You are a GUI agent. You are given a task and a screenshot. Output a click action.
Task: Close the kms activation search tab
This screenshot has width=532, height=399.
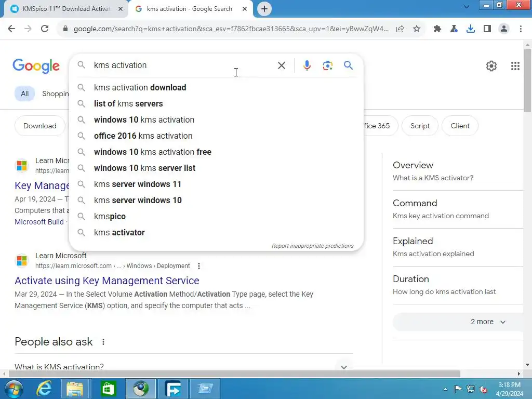click(x=245, y=9)
